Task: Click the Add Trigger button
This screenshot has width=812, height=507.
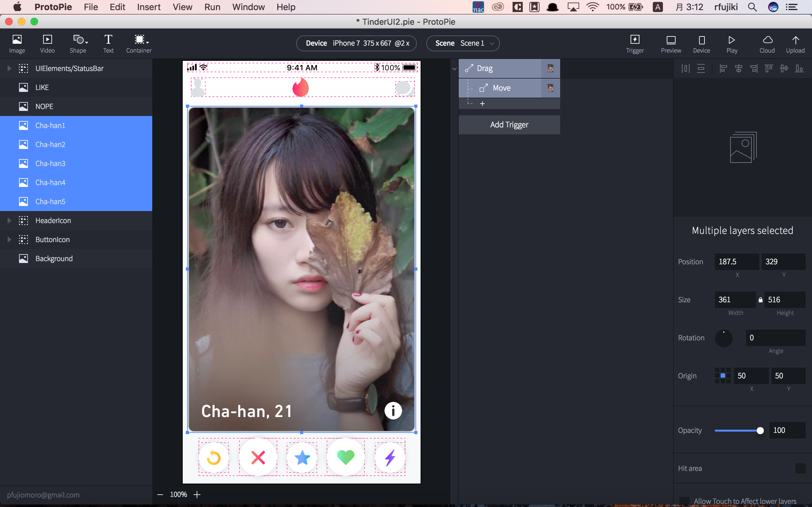Action: (508, 125)
